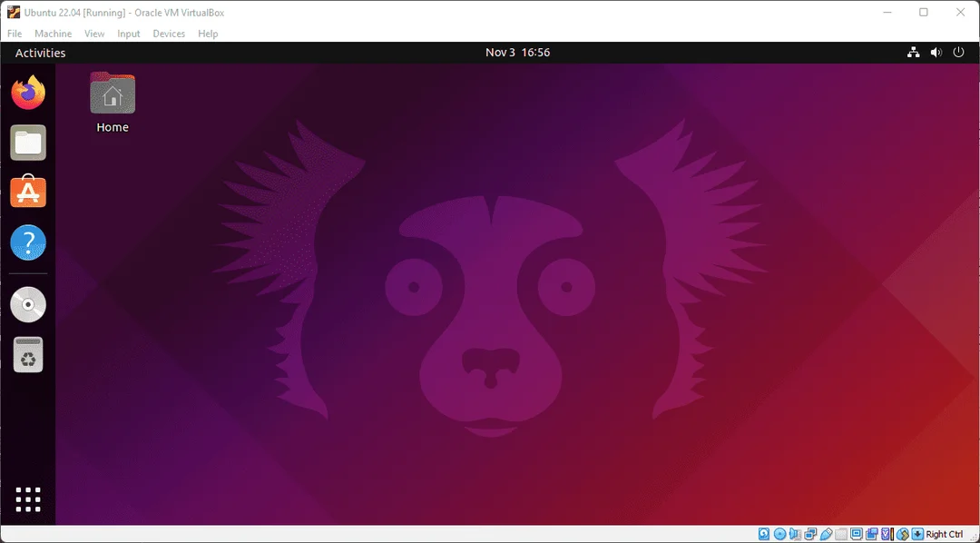
Task: Click the optical drive status indicator
Action: point(780,534)
